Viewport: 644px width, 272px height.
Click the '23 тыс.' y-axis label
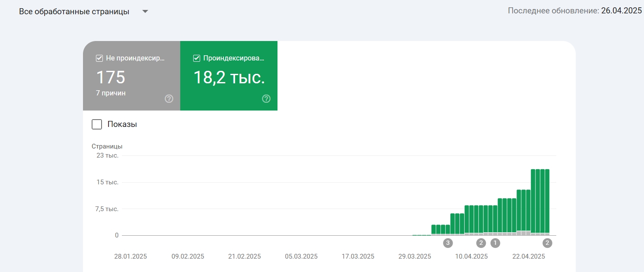[108, 155]
